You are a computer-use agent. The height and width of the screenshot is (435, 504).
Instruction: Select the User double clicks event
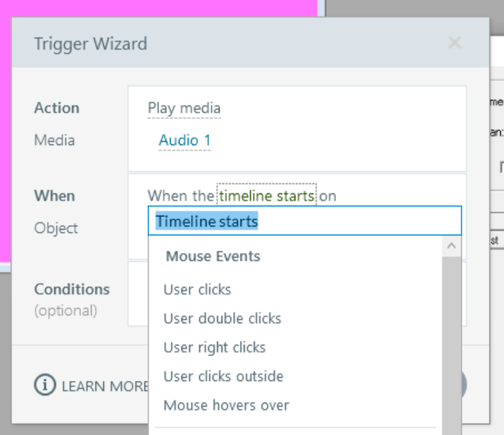222,318
